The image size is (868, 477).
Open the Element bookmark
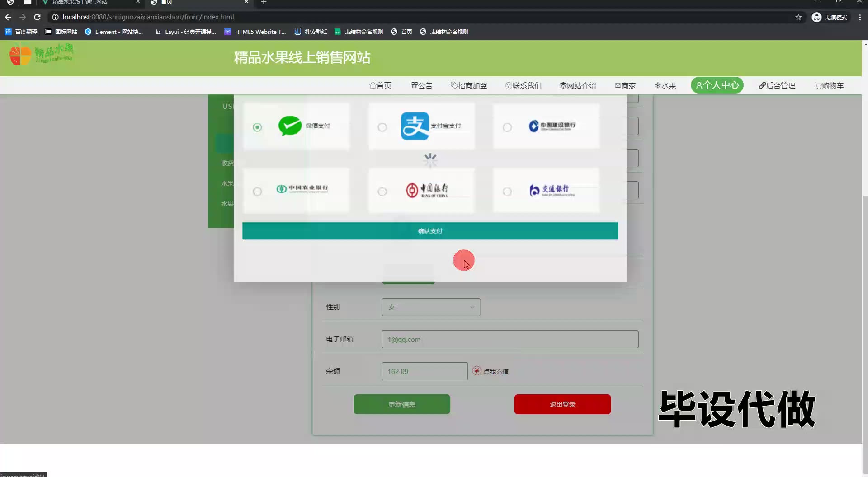click(x=114, y=32)
